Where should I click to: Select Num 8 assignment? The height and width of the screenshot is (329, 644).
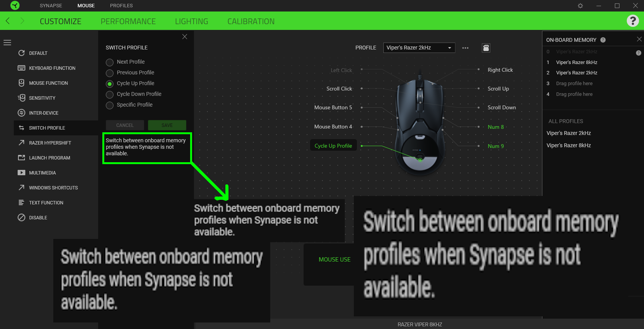[496, 127]
